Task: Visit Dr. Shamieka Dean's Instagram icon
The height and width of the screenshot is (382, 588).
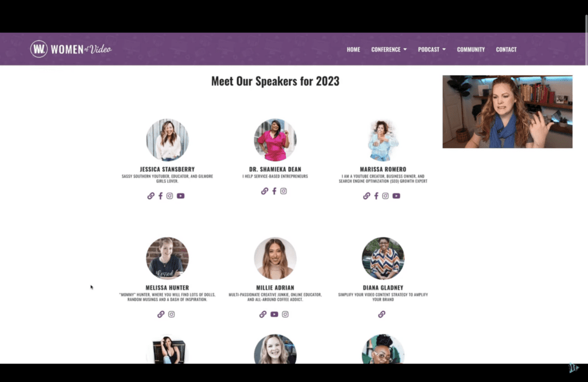Action: (x=284, y=191)
